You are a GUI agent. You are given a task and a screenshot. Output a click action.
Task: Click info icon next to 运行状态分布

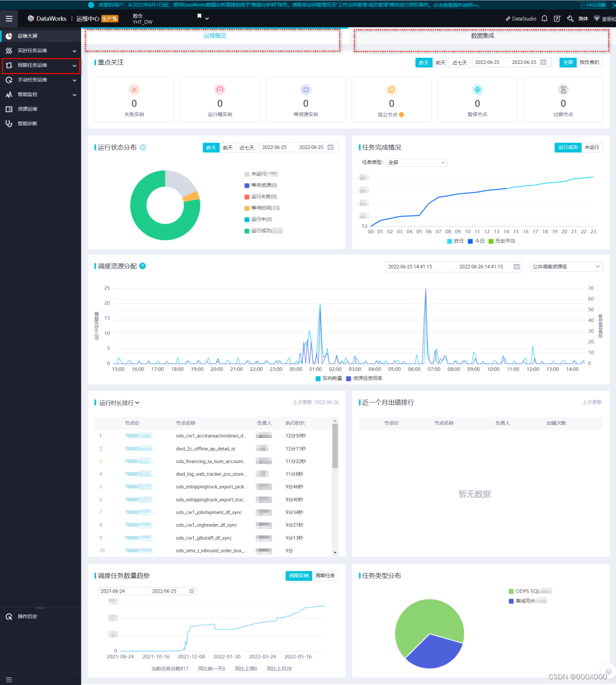(x=143, y=147)
